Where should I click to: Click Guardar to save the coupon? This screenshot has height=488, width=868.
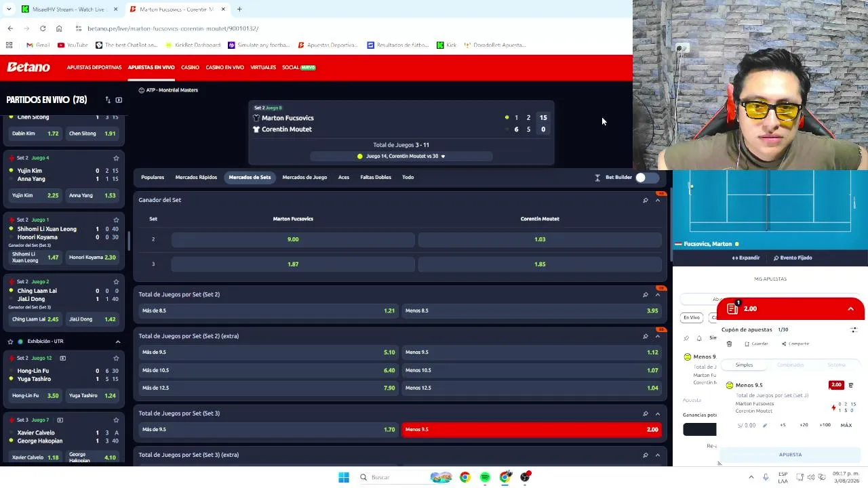tap(757, 344)
